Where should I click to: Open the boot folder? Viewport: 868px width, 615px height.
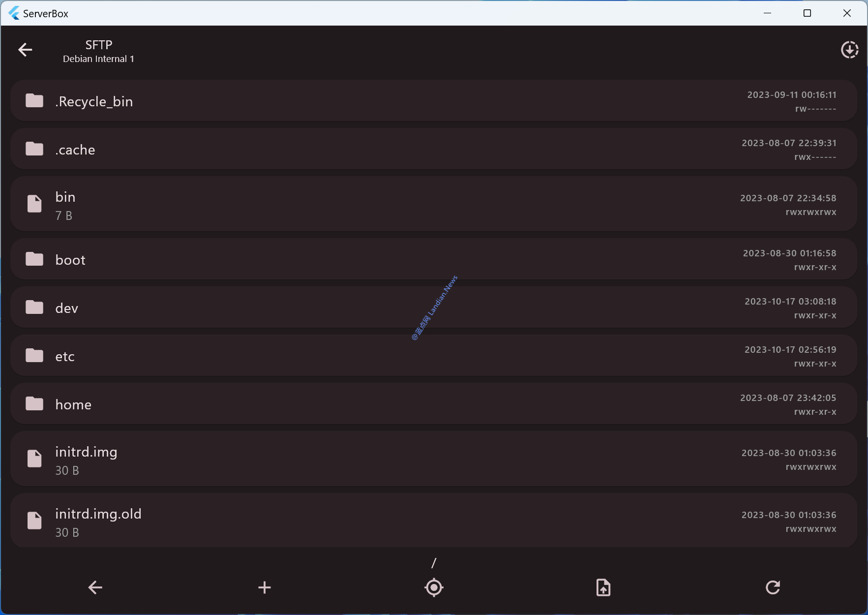[x=70, y=260]
